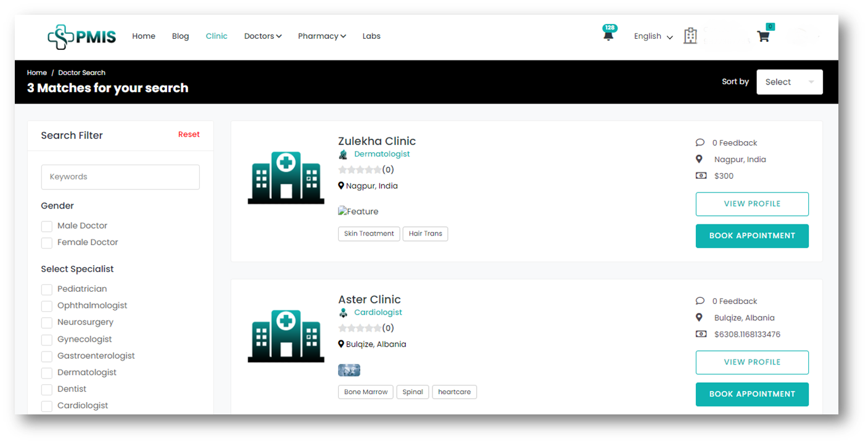Switch to the Blog menu item
Screen dimensions: 868x444
(180, 36)
